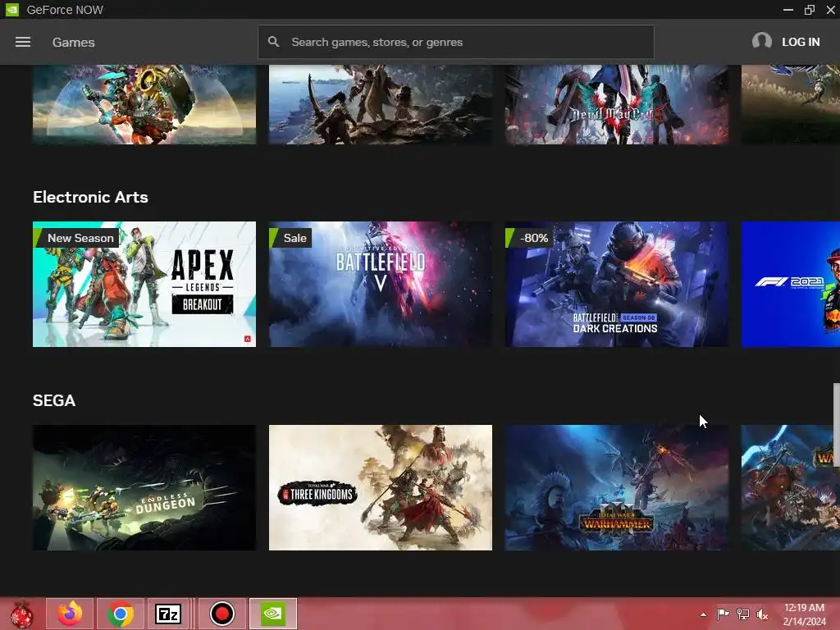Click the Electronic Arts section heading
Viewport: 840px width, 630px height.
pos(90,197)
